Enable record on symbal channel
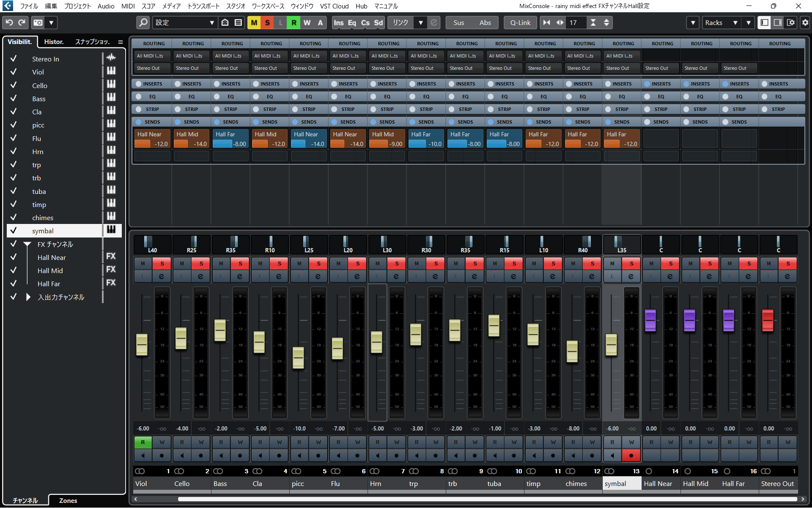This screenshot has height=508, width=812. (x=631, y=456)
